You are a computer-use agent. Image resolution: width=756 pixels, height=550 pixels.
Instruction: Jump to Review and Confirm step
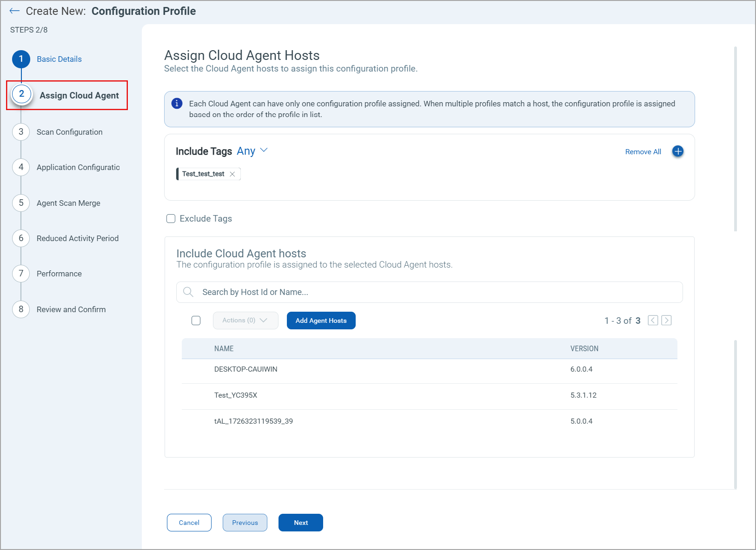[x=71, y=309]
